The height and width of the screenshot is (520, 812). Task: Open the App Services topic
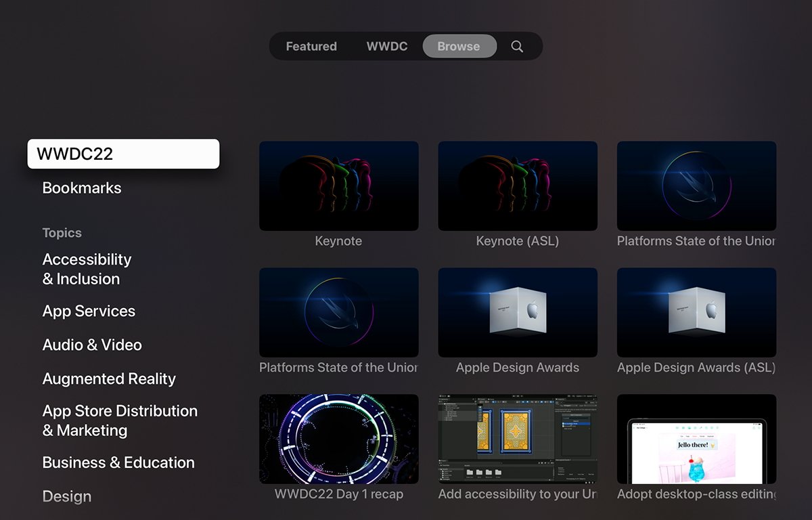(x=89, y=311)
